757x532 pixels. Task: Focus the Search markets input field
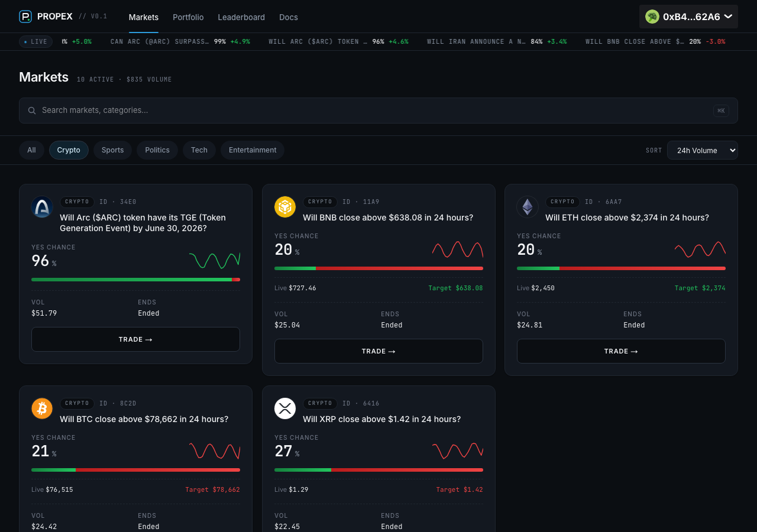[378, 111]
